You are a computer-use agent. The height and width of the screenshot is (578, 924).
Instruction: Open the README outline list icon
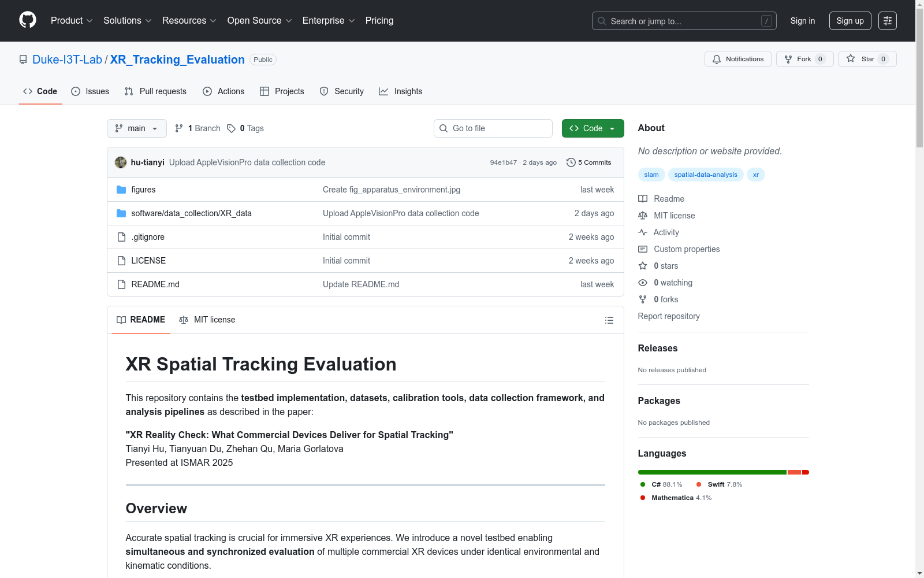(x=609, y=320)
